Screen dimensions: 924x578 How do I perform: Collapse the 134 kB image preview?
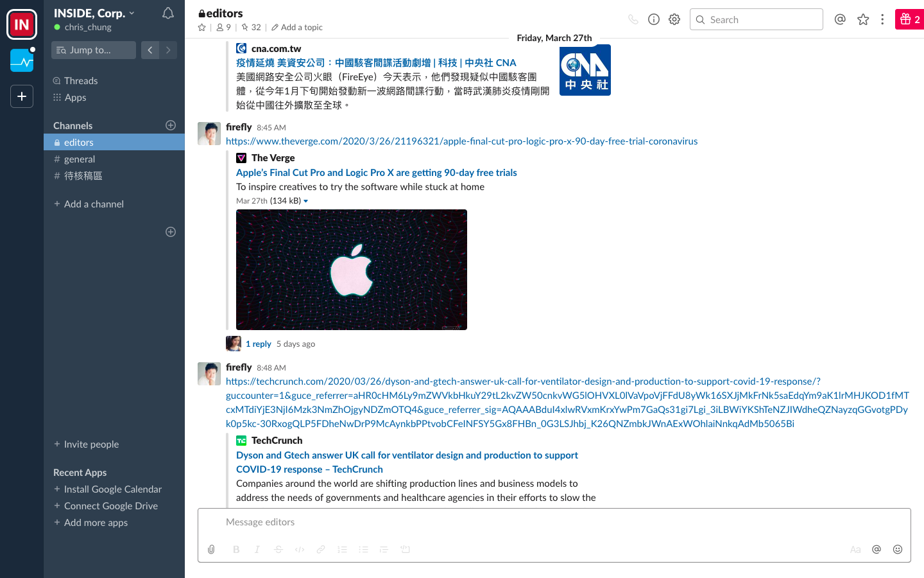306,201
